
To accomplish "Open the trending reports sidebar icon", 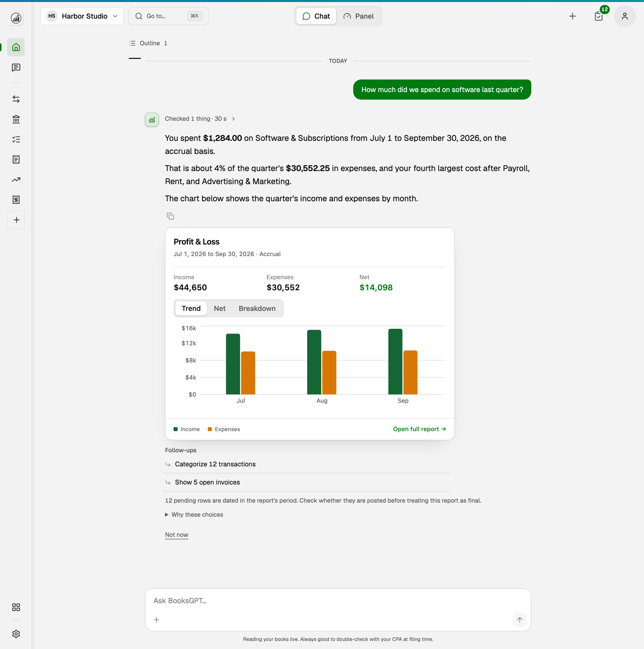I will [16, 180].
